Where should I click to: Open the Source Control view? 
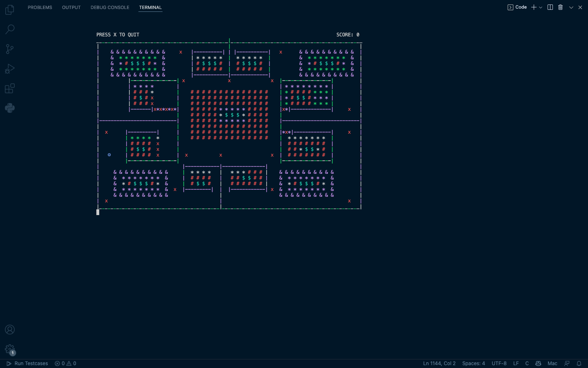click(10, 49)
